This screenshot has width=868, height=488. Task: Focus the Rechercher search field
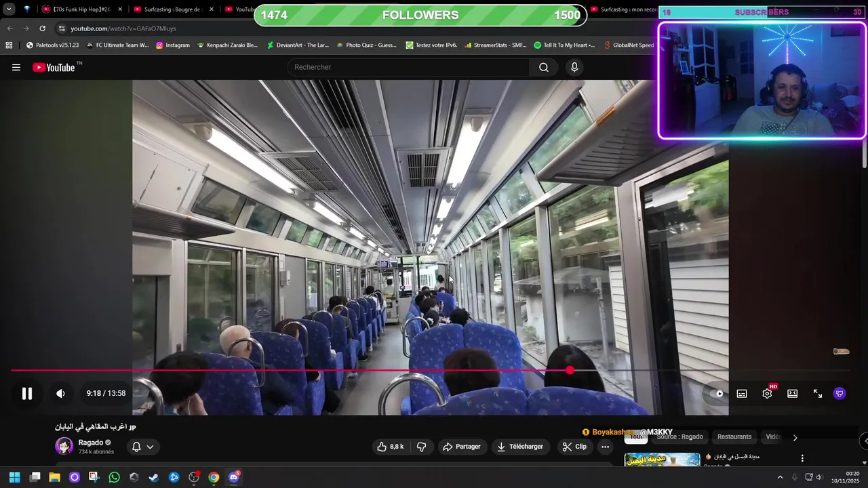click(x=410, y=67)
